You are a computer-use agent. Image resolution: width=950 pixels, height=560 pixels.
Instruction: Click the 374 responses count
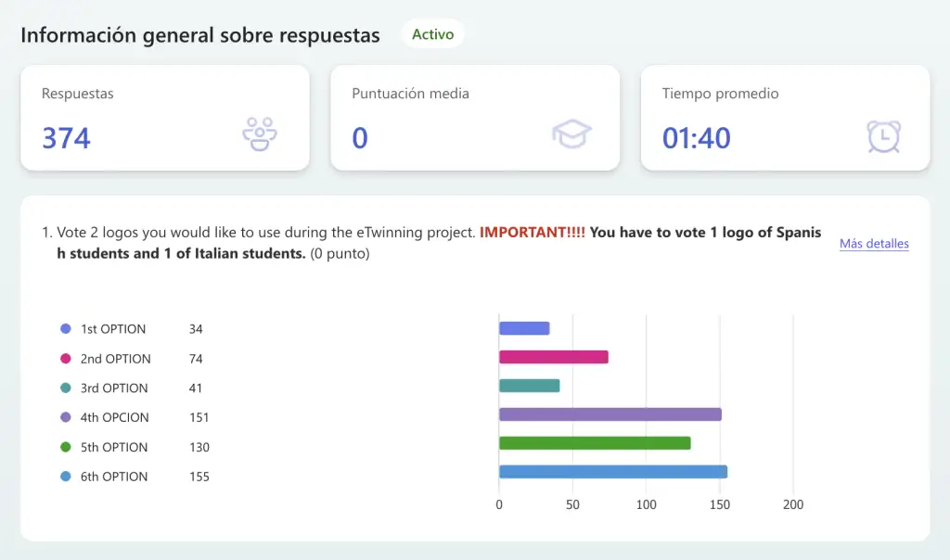67,138
